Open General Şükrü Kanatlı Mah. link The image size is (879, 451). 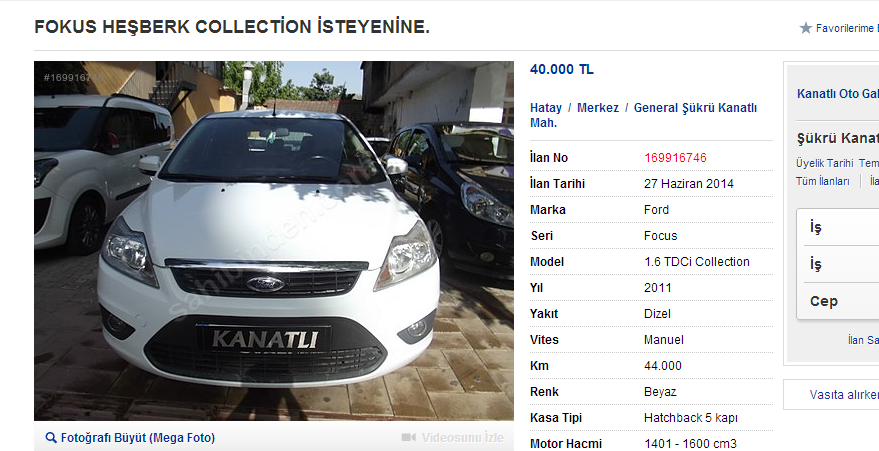(644, 115)
